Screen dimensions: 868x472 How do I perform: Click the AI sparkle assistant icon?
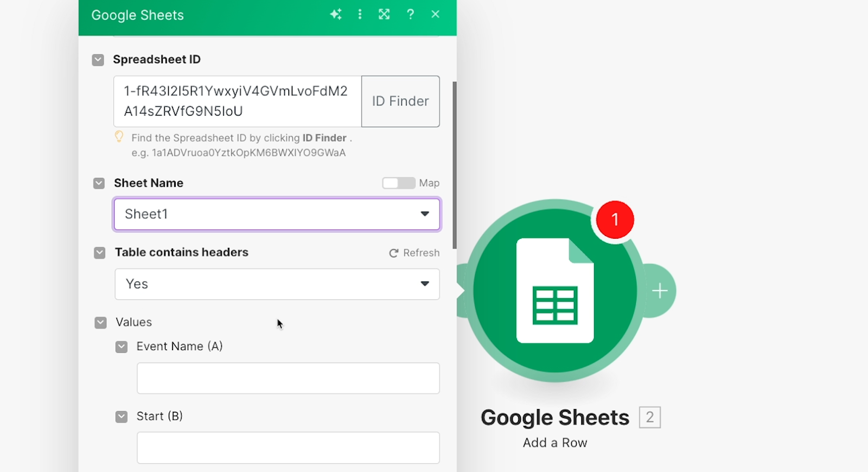pyautogui.click(x=336, y=15)
